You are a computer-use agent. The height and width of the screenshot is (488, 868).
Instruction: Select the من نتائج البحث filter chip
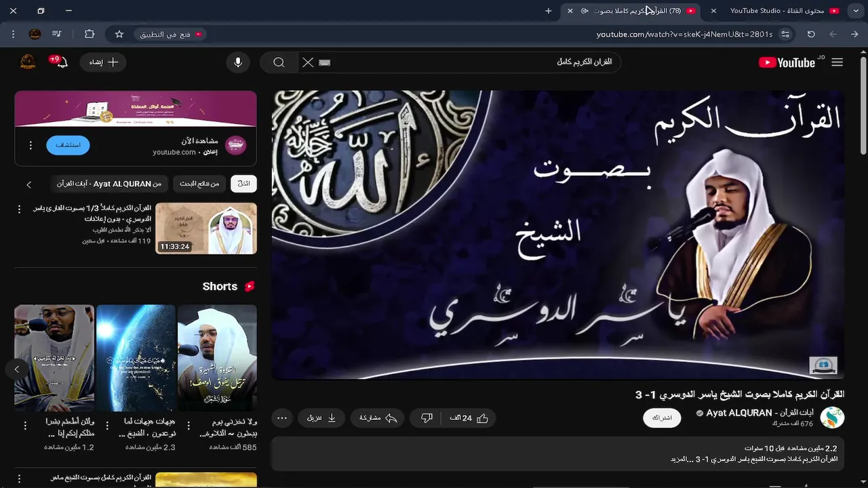[199, 184]
